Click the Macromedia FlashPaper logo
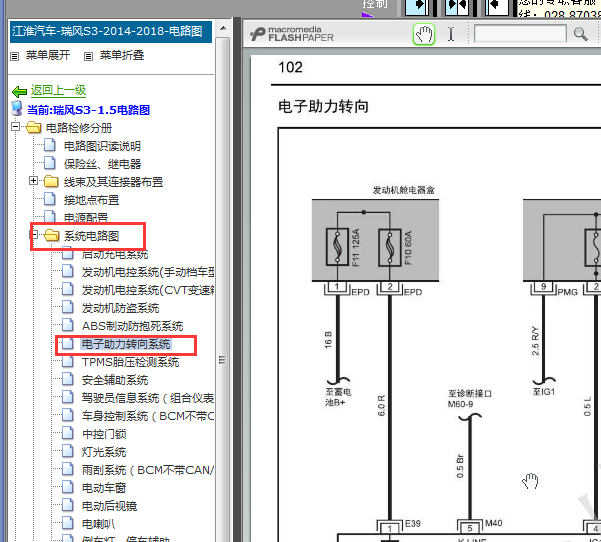 point(292,34)
